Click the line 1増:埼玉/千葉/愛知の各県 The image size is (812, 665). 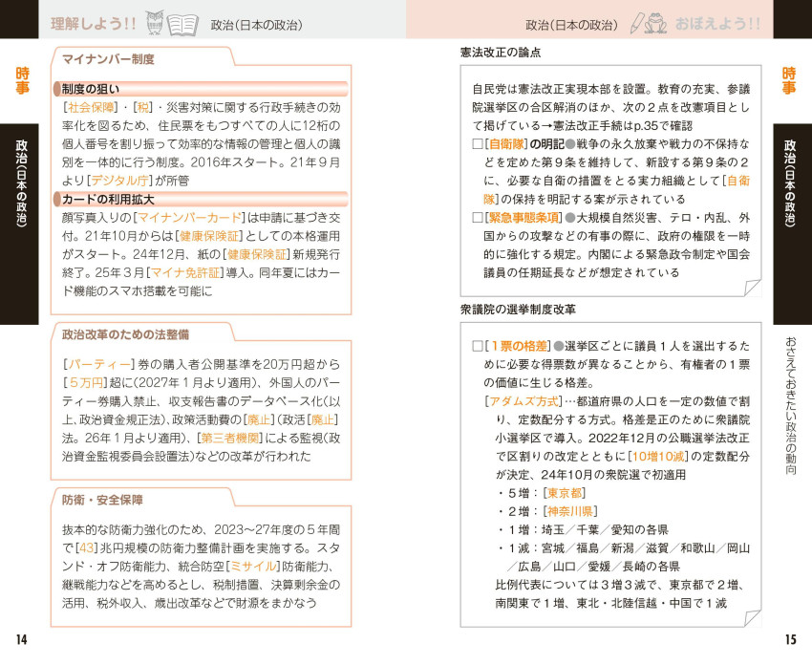click(x=583, y=530)
